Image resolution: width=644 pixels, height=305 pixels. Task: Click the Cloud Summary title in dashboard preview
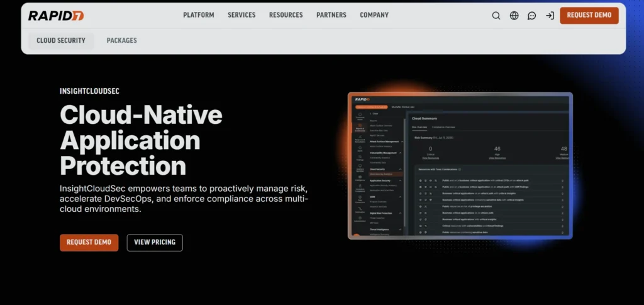pyautogui.click(x=425, y=118)
